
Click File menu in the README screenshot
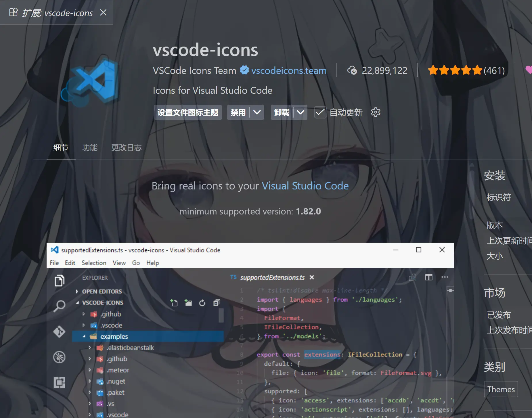click(x=54, y=263)
